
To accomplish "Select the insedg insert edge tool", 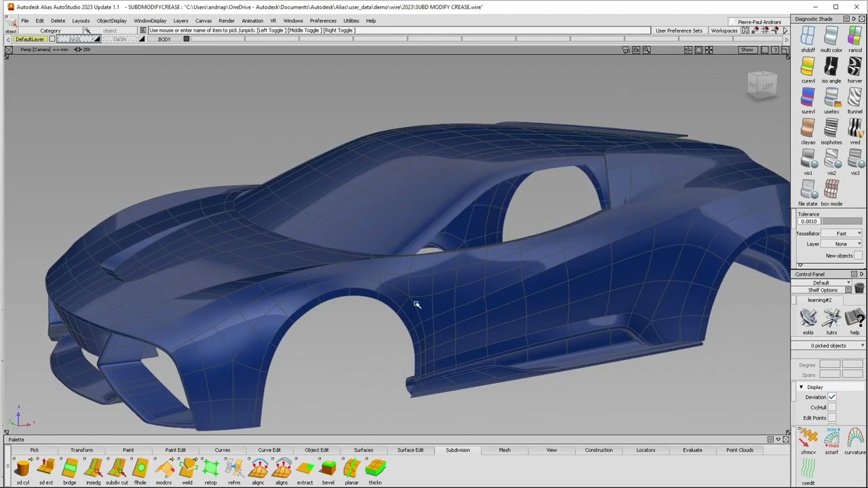I will coord(94,468).
